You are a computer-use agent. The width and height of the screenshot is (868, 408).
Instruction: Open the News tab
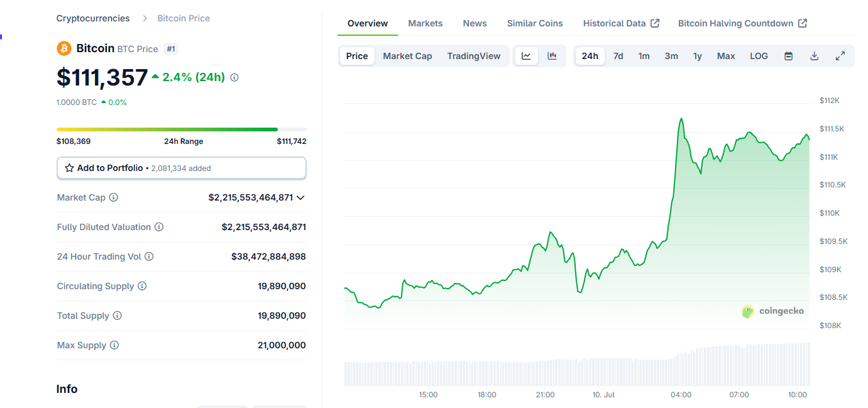[x=475, y=23]
